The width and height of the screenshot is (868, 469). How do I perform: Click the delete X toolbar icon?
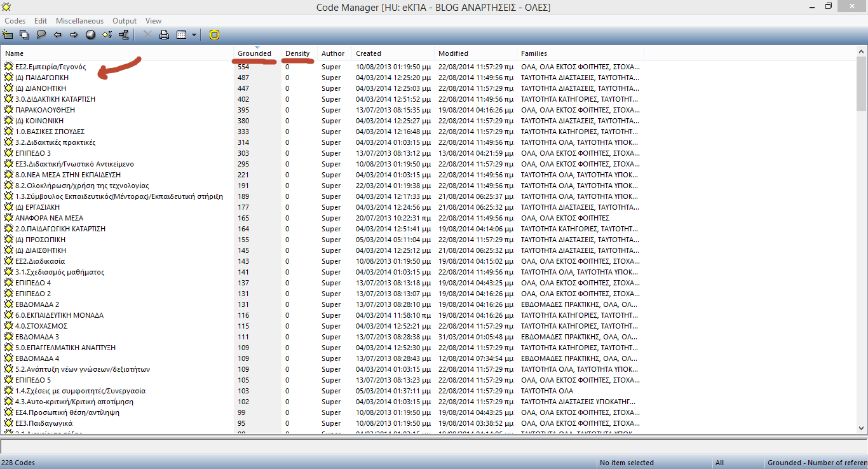pos(147,35)
